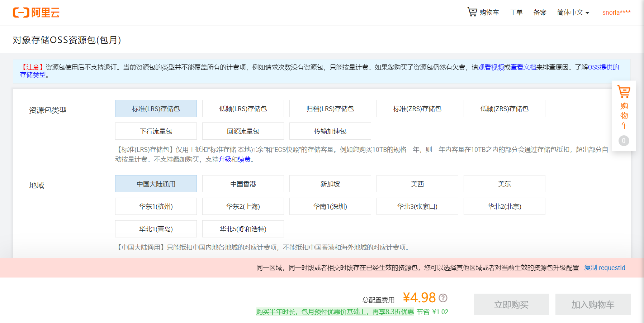Open the 升级 link in description
Image resolution: width=644 pixels, height=323 pixels.
[225, 159]
